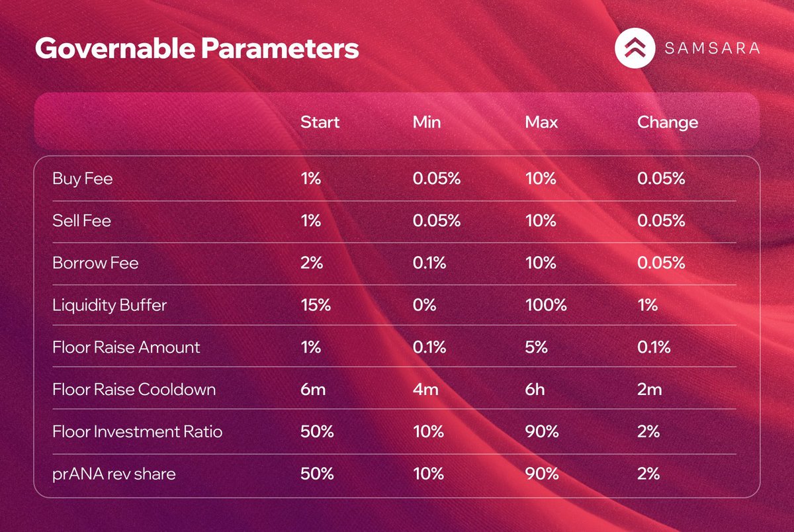Click the Liquidity Buffer max value 100%

(x=546, y=305)
